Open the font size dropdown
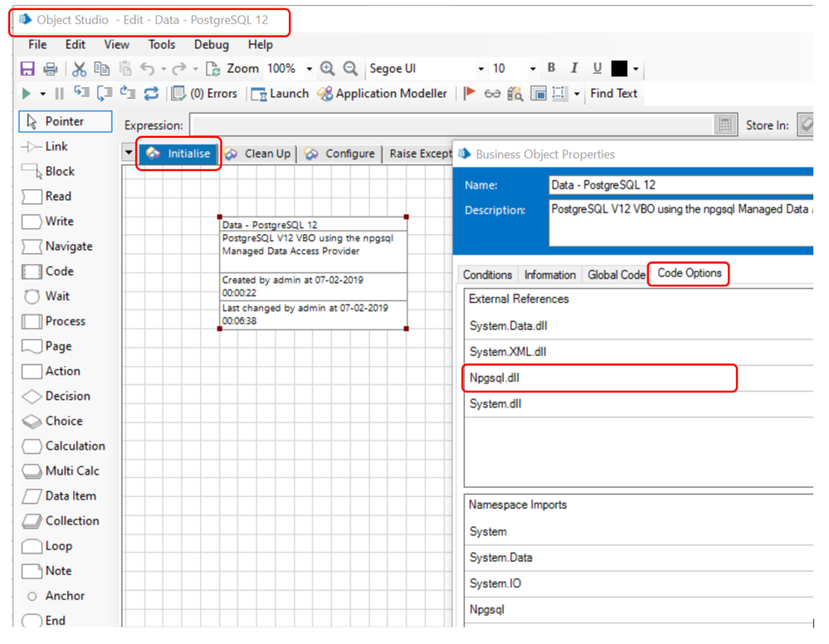Image resolution: width=829 pixels, height=644 pixels. (x=532, y=69)
